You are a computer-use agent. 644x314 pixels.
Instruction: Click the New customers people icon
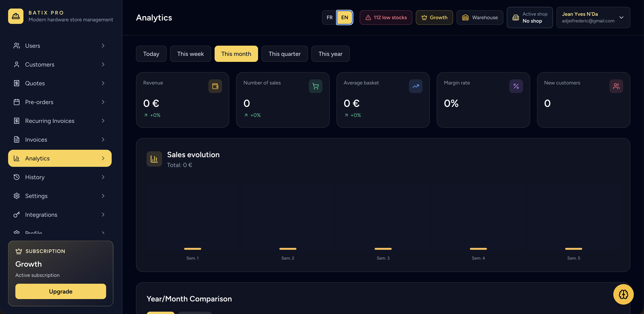tap(616, 86)
